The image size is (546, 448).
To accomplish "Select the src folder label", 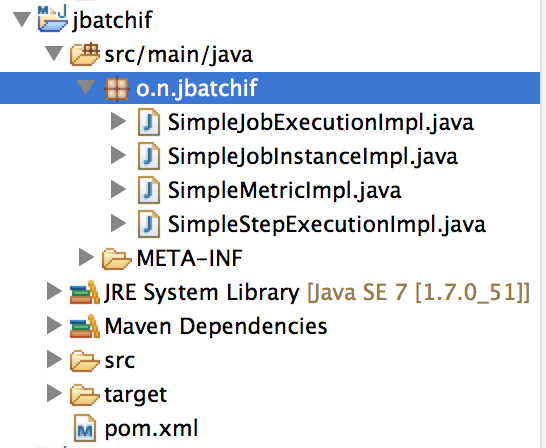I will (x=120, y=360).
